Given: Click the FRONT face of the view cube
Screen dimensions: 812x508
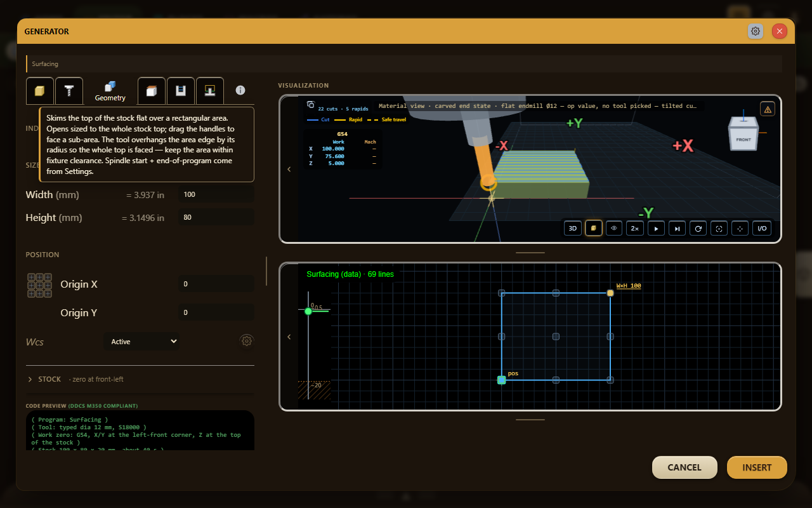Looking at the screenshot, I should pos(743,139).
